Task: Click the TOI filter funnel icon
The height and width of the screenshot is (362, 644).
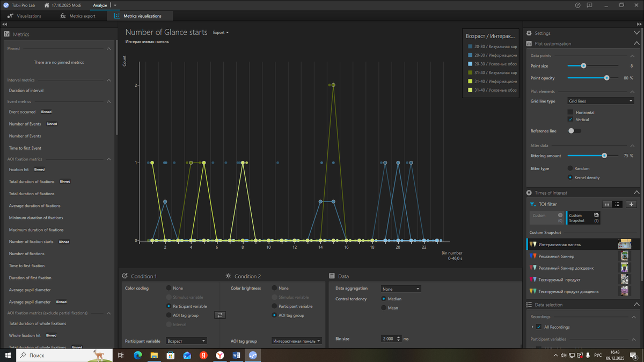Action: coord(532,204)
